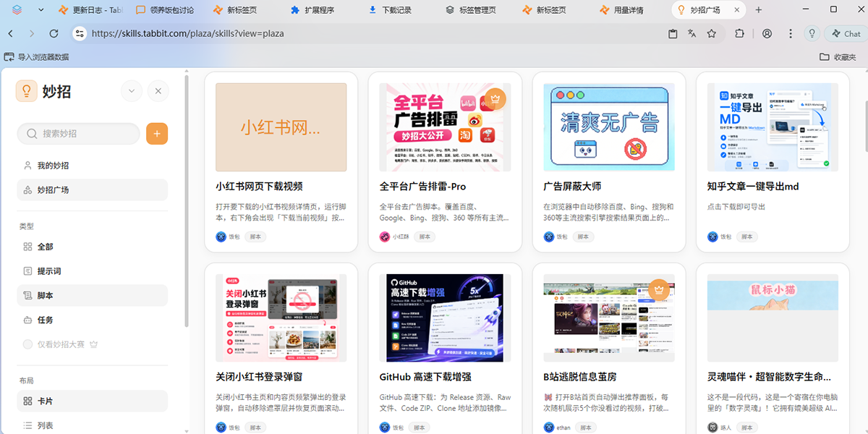Close the 妙招 sidebar panel
The width and height of the screenshot is (868, 434).
coord(158,90)
